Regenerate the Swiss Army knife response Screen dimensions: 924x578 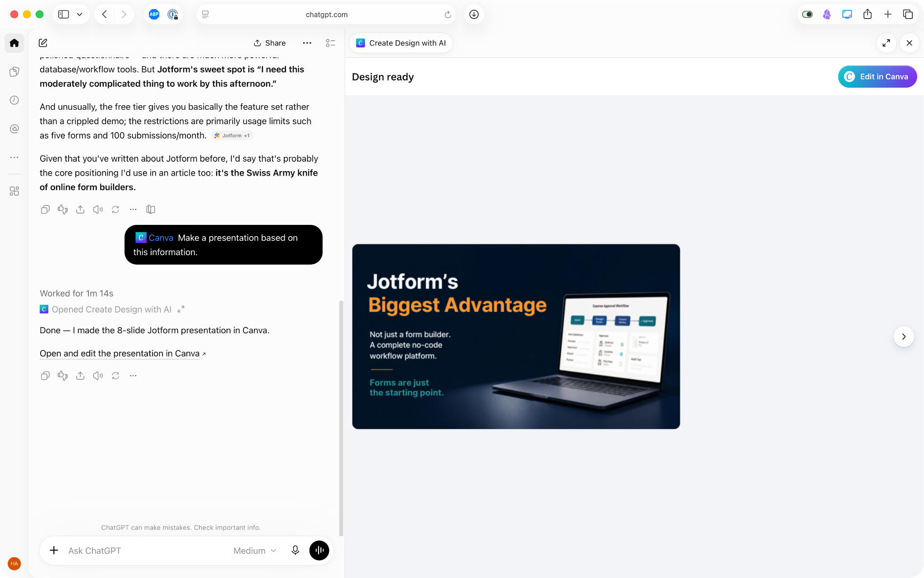click(115, 210)
